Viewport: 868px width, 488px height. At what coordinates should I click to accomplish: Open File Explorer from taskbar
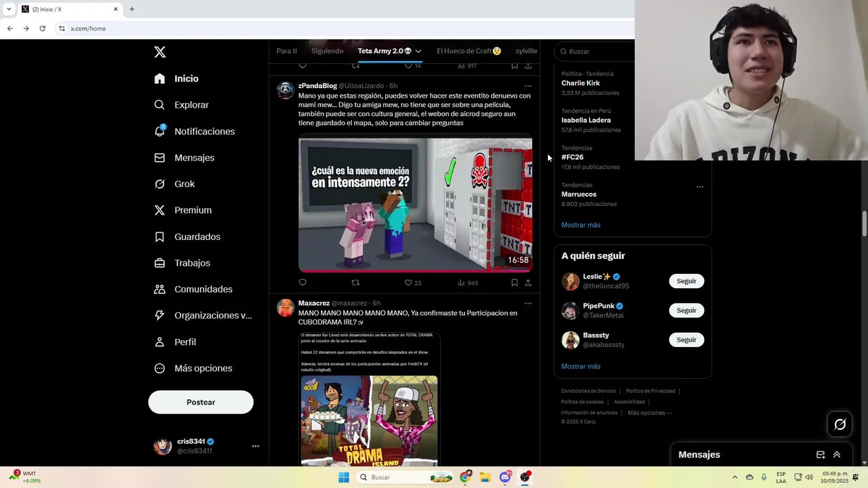pyautogui.click(x=485, y=477)
